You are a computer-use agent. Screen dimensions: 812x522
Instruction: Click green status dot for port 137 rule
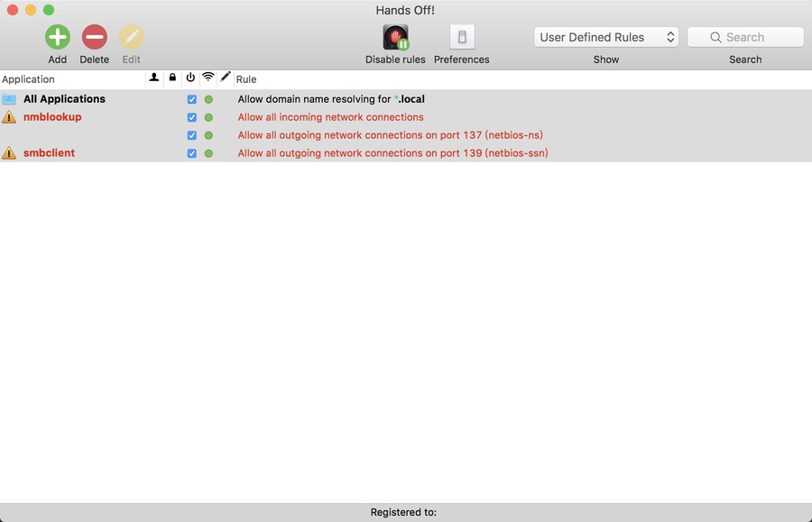(208, 135)
